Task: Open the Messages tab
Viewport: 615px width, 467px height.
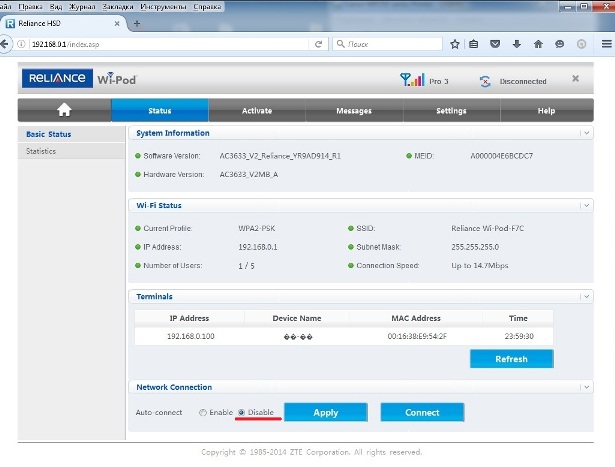Action: tap(354, 111)
